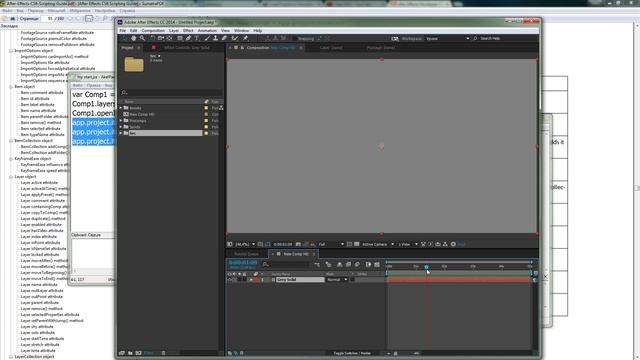
Task: Open the Full resolution dropdown
Action: point(331,244)
